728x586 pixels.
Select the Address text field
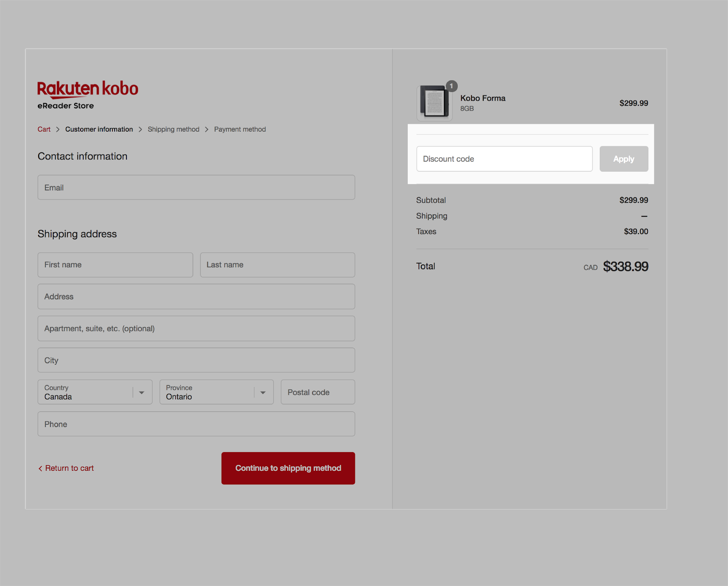pyautogui.click(x=196, y=297)
